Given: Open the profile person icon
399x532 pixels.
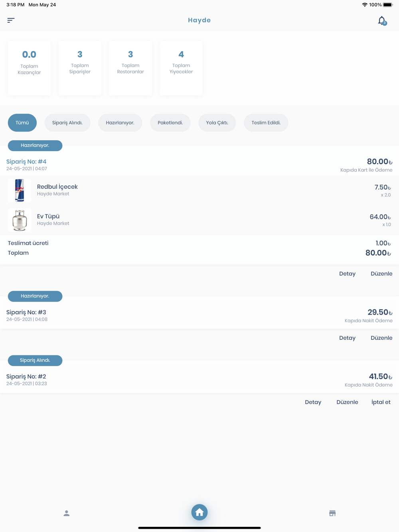Looking at the screenshot, I should point(67,513).
